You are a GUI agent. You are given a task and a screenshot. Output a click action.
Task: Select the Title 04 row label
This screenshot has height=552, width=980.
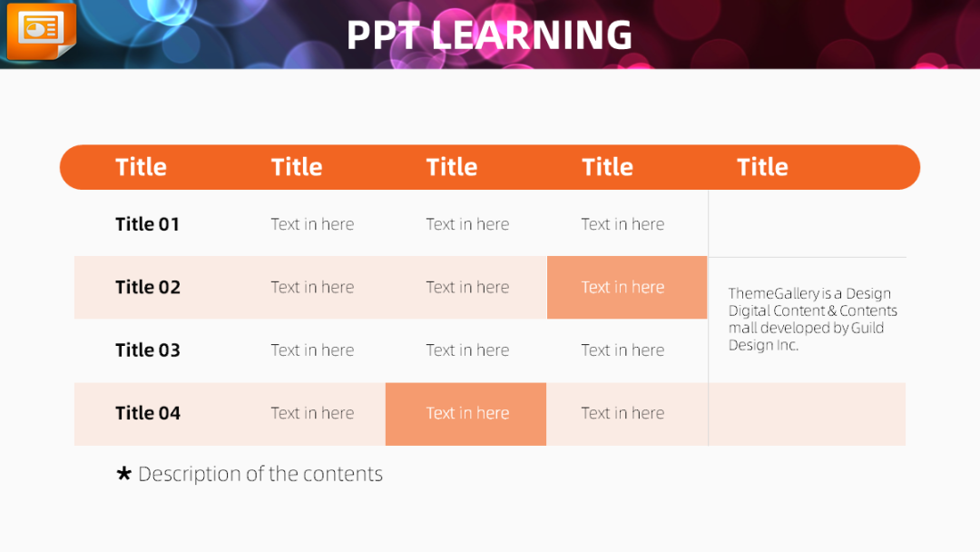tap(148, 413)
